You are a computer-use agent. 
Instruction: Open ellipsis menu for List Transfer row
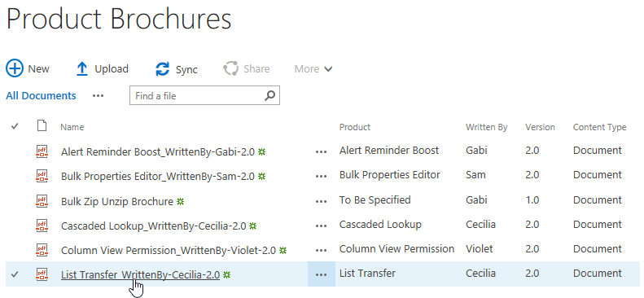[321, 274]
